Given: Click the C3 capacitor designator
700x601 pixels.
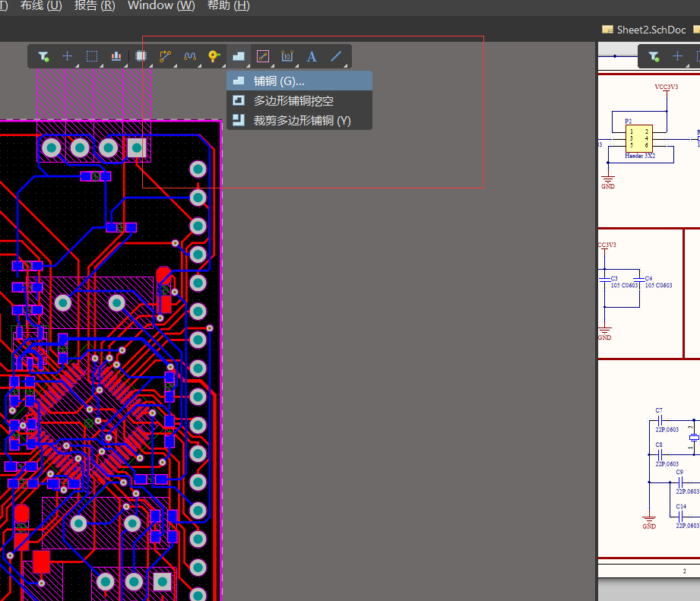Looking at the screenshot, I should pyautogui.click(x=614, y=278).
